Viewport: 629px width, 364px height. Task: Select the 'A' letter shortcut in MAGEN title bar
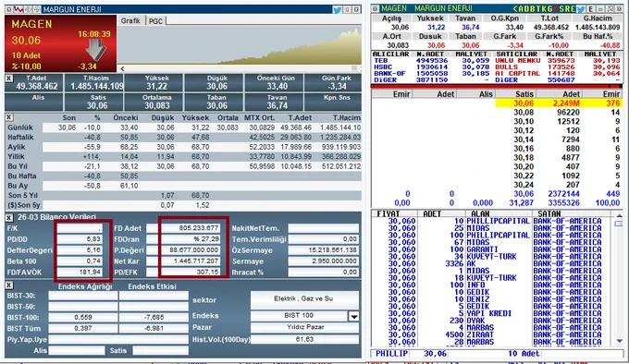click(521, 9)
